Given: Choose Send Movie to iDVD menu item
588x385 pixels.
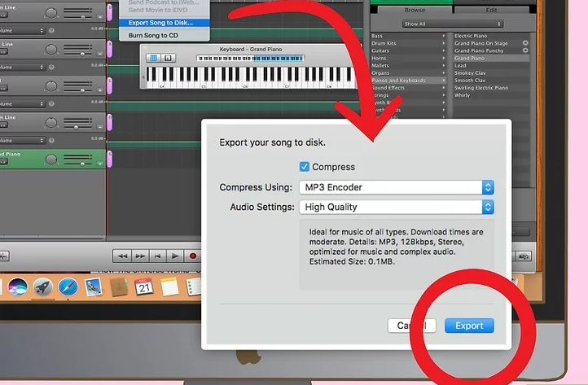Looking at the screenshot, I should [165, 10].
